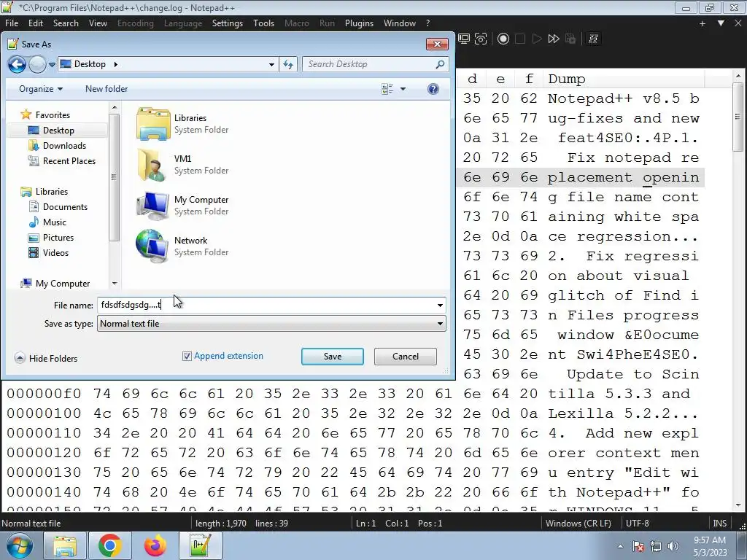
Task: Create a New folder
Action: click(x=107, y=89)
